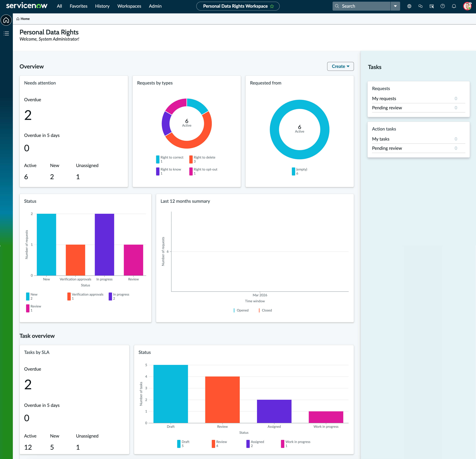The image size is (476, 459).
Task: Click the Personal Data Rights Workspace title pill
Action: click(238, 6)
